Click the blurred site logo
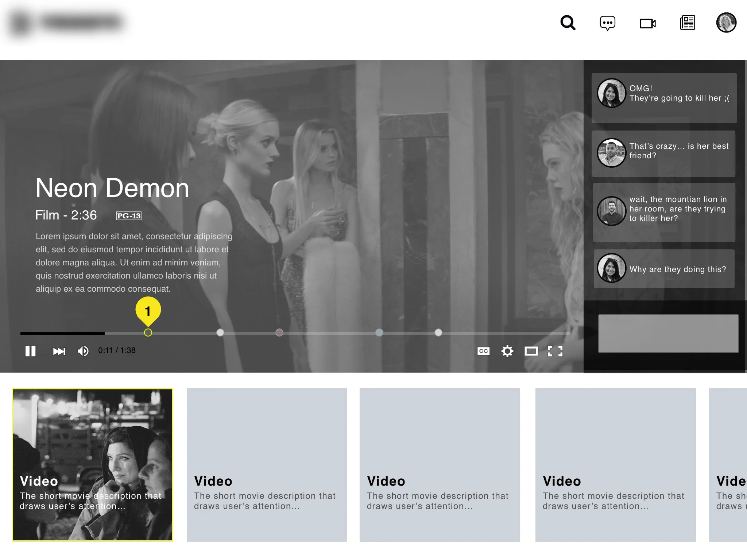This screenshot has height=560, width=747. pos(66,23)
